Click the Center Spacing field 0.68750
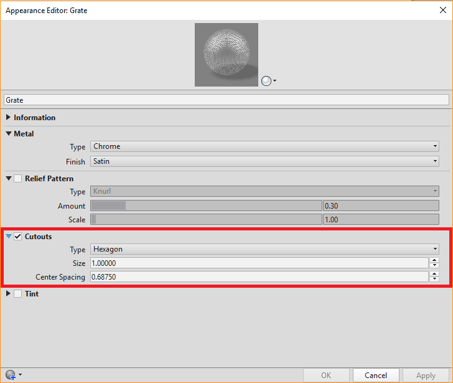The image size is (453, 383). (x=259, y=277)
